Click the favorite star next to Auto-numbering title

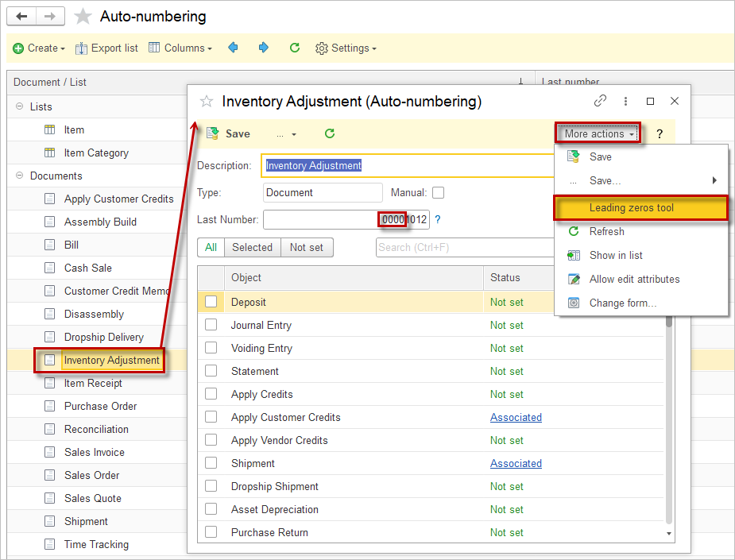83,17
